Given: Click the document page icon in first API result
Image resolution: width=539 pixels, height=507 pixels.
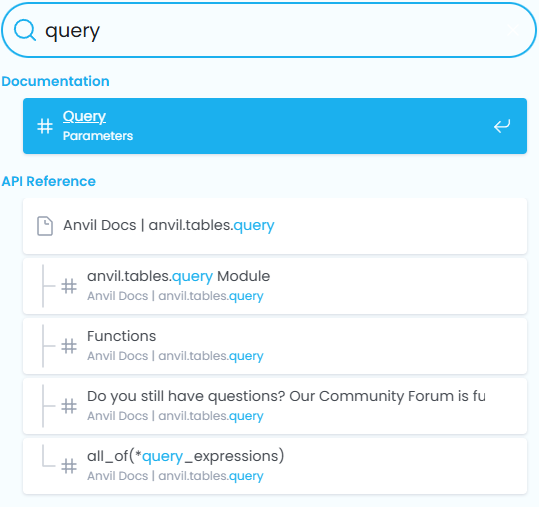Looking at the screenshot, I should 45,226.
